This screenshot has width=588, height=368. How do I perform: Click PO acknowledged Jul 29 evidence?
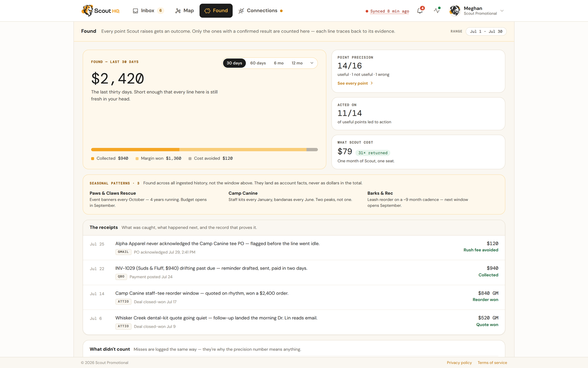(x=165, y=252)
